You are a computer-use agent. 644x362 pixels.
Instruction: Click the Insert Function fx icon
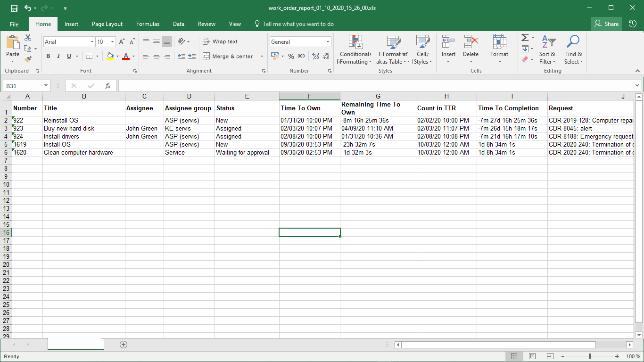[108, 86]
